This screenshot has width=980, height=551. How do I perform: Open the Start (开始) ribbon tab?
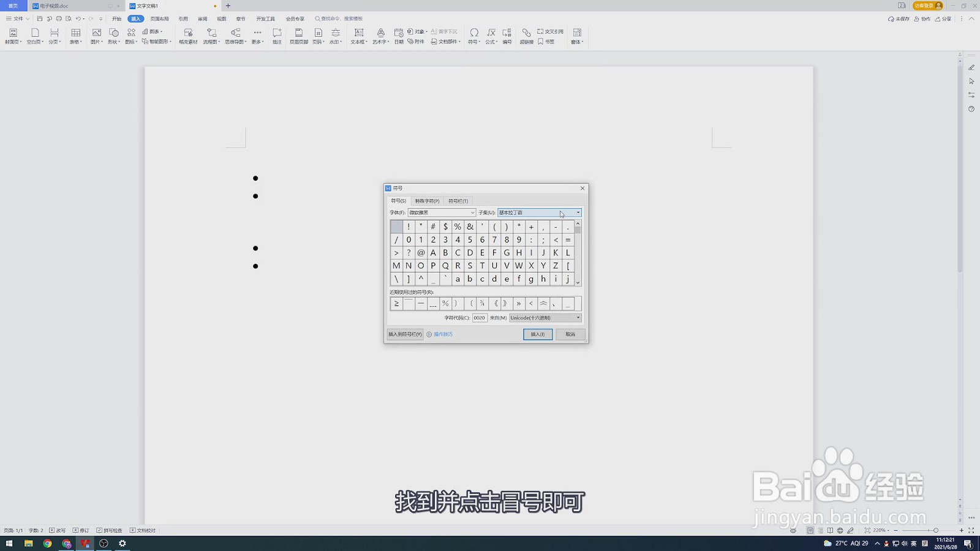pos(116,19)
